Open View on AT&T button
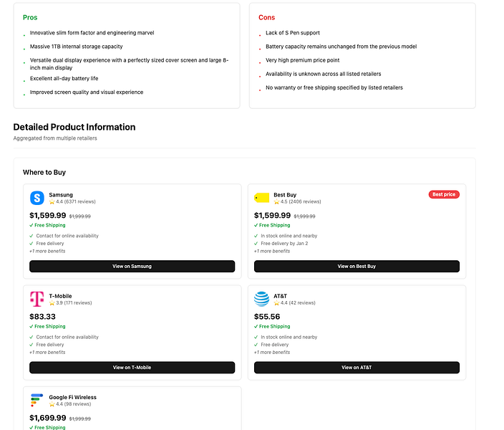Image resolution: width=504 pixels, height=430 pixels. 357,368
